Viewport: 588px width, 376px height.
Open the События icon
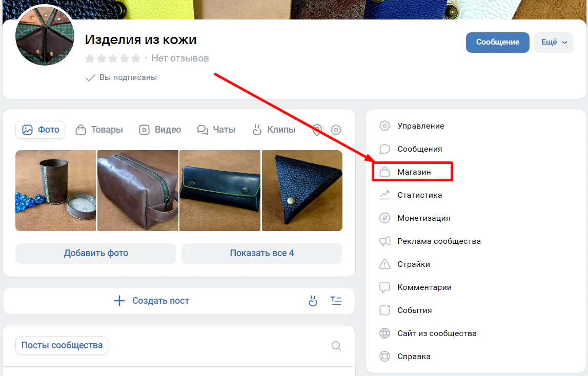(385, 310)
